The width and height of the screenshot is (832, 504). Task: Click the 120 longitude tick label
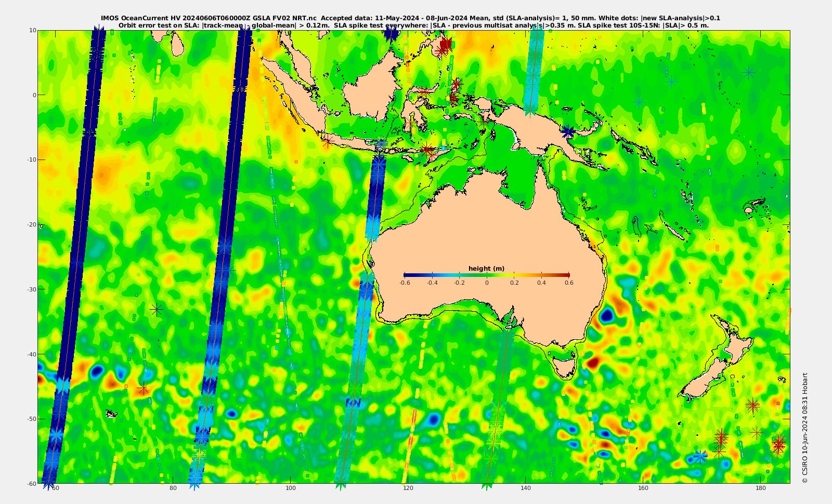click(x=408, y=488)
